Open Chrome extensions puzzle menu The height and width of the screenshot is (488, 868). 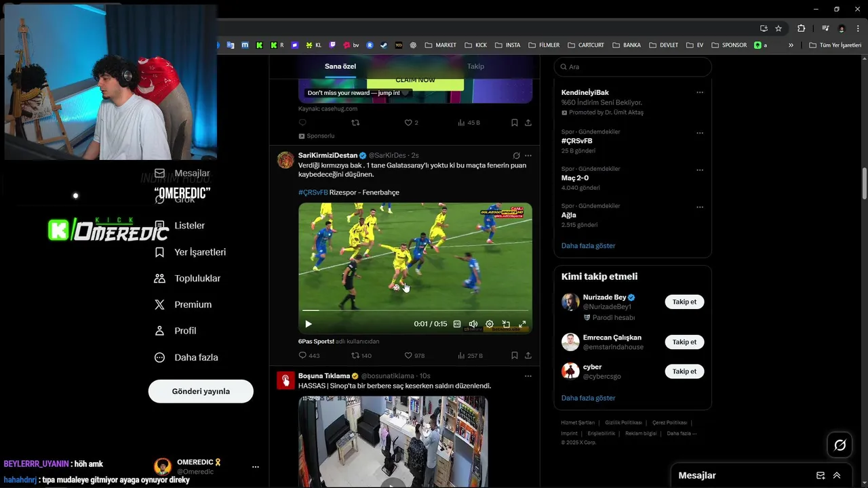coord(801,28)
